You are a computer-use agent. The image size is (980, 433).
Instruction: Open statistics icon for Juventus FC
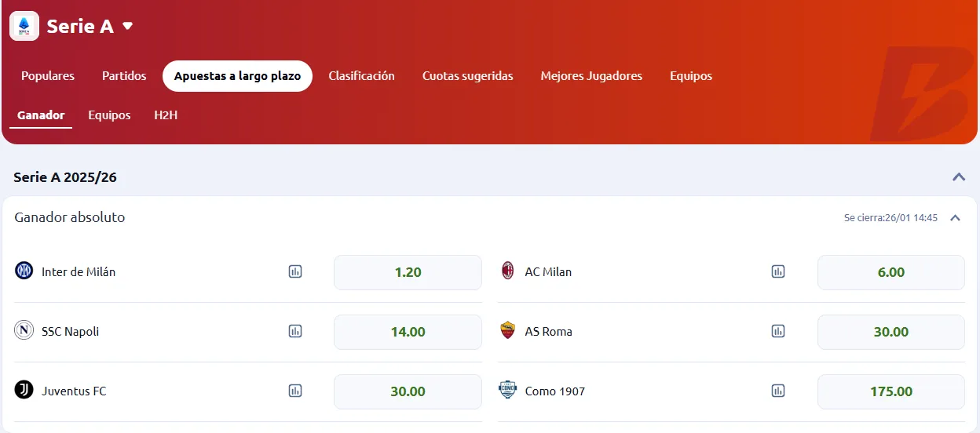295,391
